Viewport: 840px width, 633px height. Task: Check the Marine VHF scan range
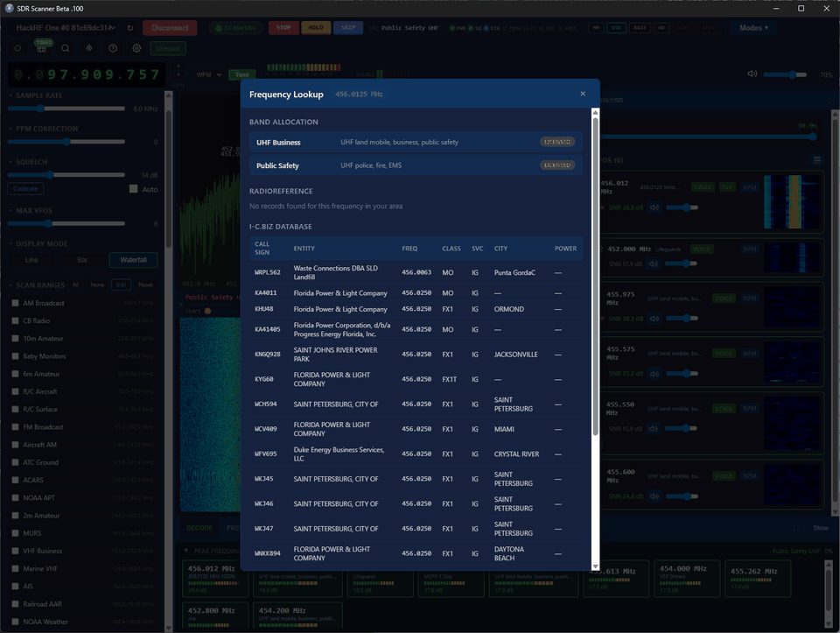pyautogui.click(x=15, y=569)
